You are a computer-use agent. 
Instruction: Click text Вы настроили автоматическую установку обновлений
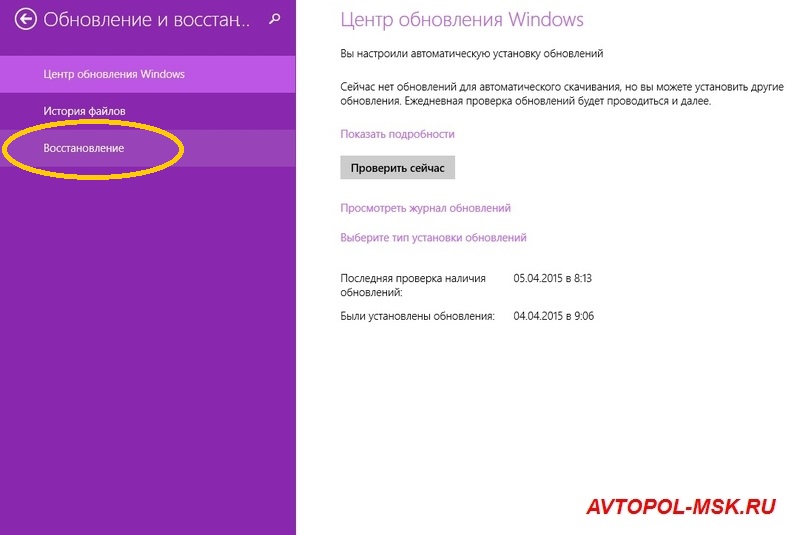471,54
